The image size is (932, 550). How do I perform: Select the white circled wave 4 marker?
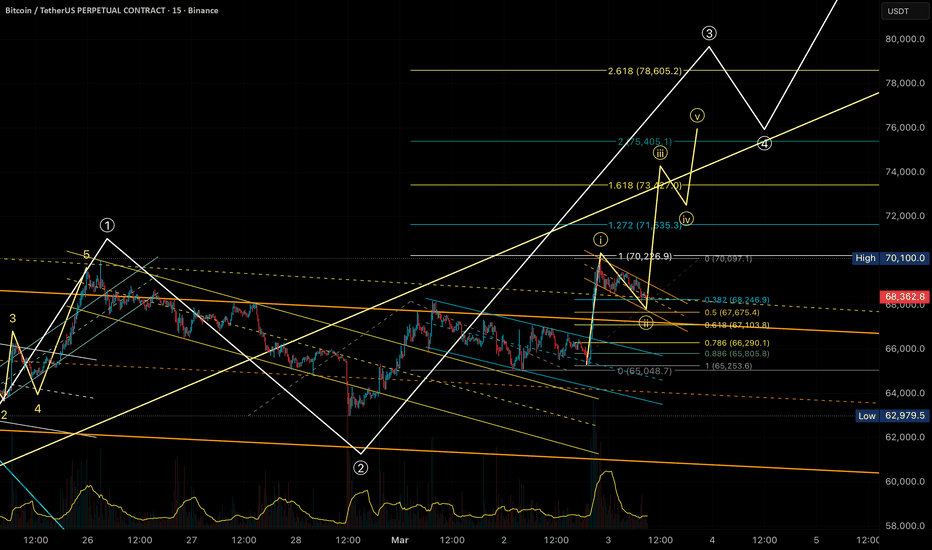[x=765, y=143]
